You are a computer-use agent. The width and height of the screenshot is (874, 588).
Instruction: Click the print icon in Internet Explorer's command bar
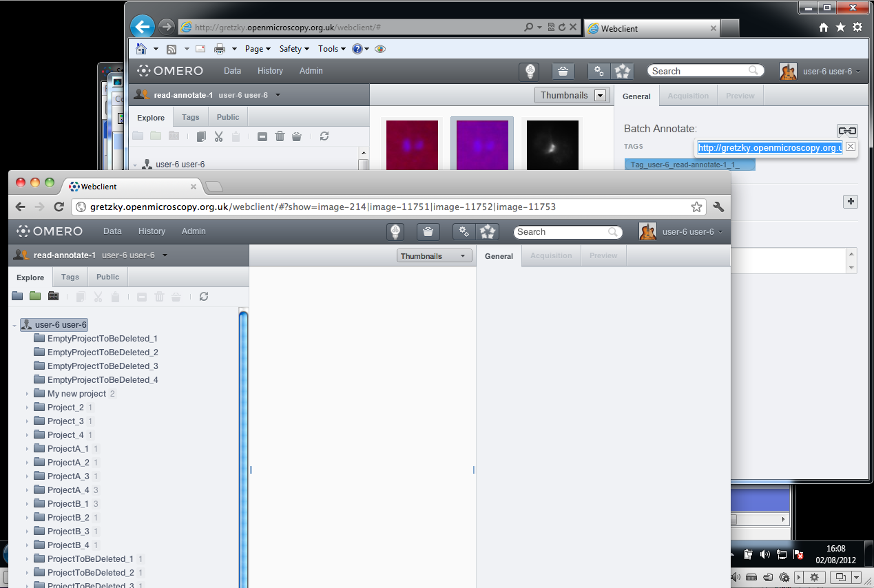tap(220, 49)
